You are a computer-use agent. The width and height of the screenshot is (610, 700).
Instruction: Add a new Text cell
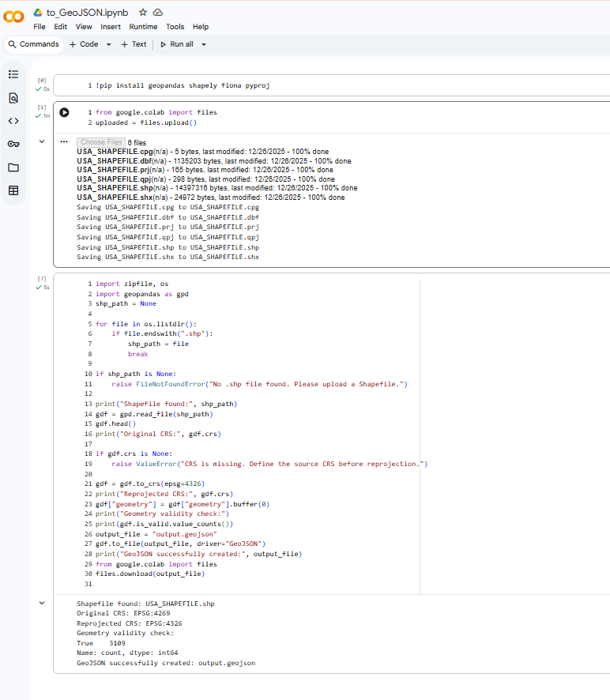pyautogui.click(x=134, y=44)
